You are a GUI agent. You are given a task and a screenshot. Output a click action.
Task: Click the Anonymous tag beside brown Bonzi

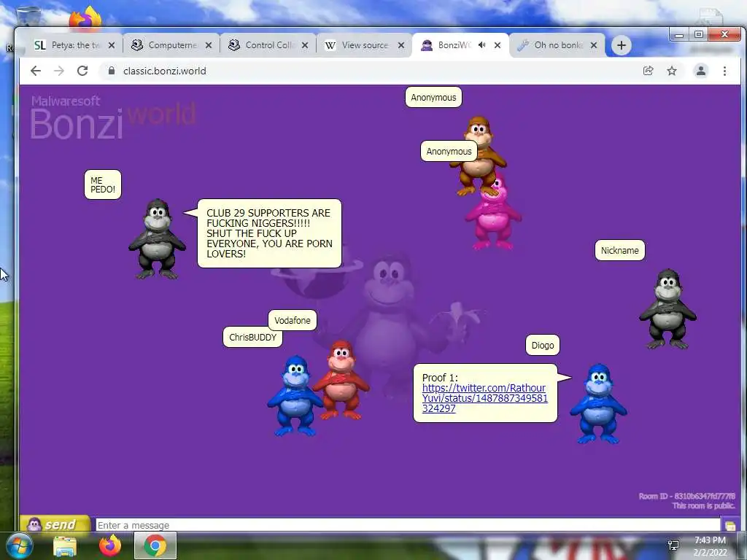tap(449, 152)
